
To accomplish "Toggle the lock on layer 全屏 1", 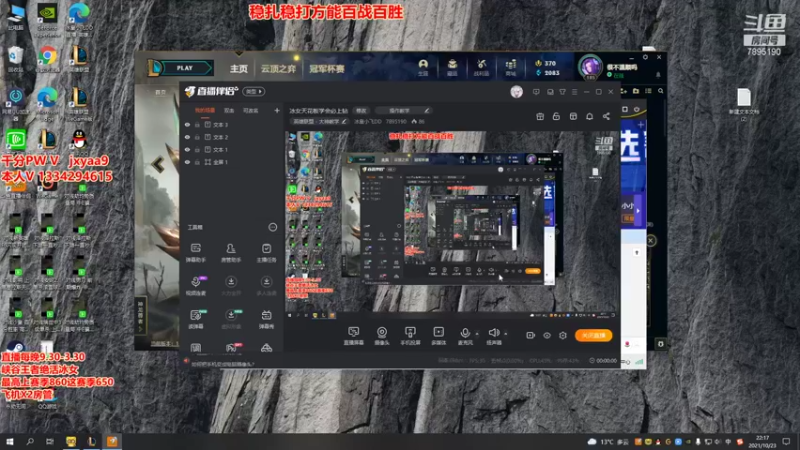I will [x=197, y=162].
